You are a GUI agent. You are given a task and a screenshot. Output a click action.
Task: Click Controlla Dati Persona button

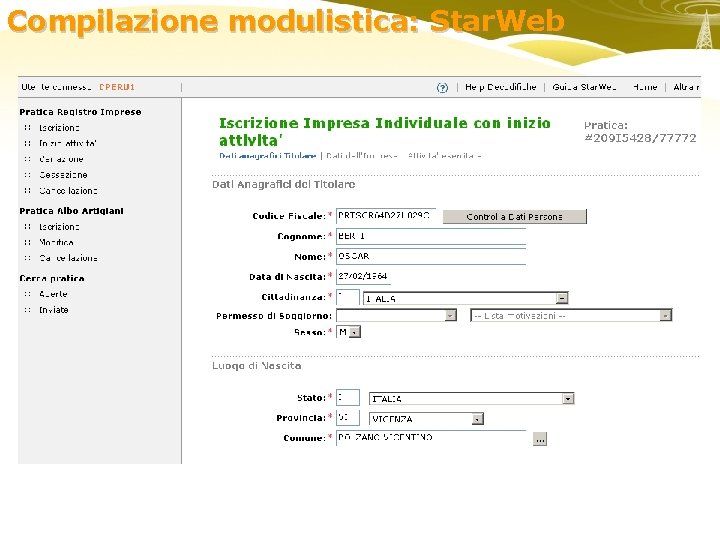(x=515, y=217)
